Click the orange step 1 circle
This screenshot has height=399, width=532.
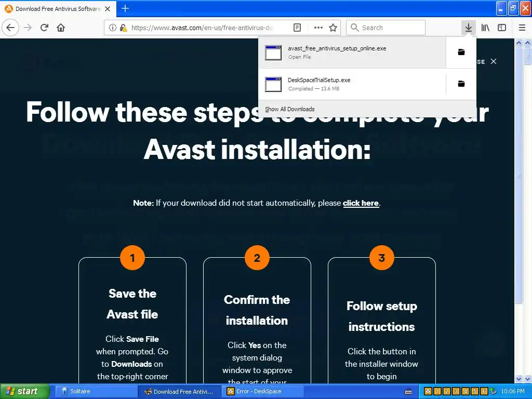click(132, 258)
